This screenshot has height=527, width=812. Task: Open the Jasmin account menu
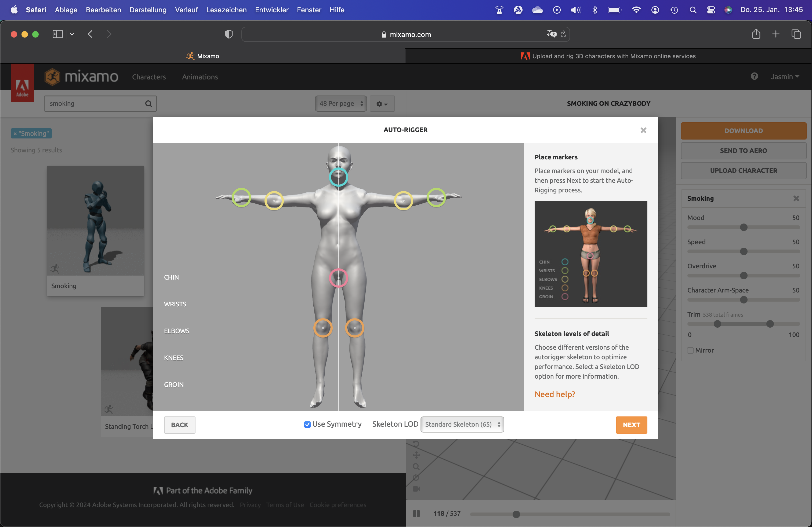click(x=785, y=77)
